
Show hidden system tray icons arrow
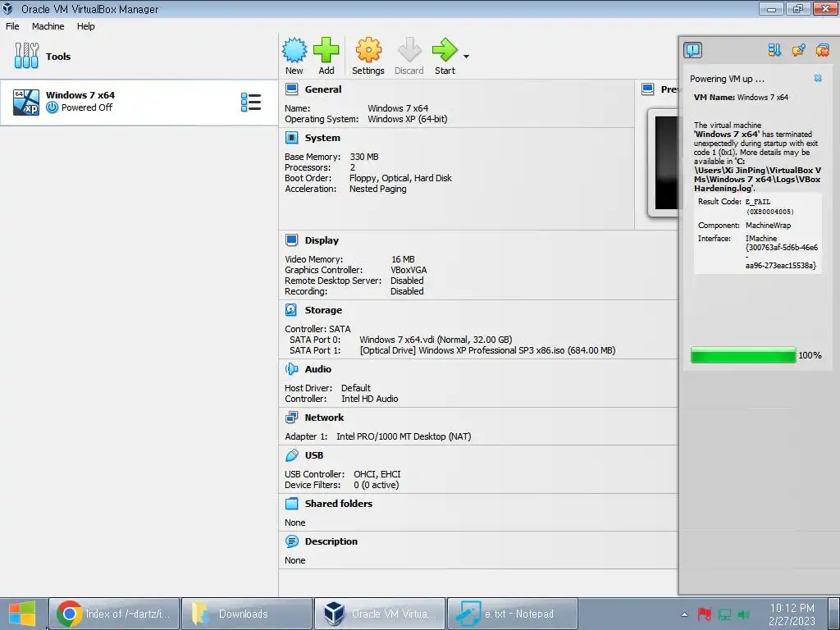(684, 614)
